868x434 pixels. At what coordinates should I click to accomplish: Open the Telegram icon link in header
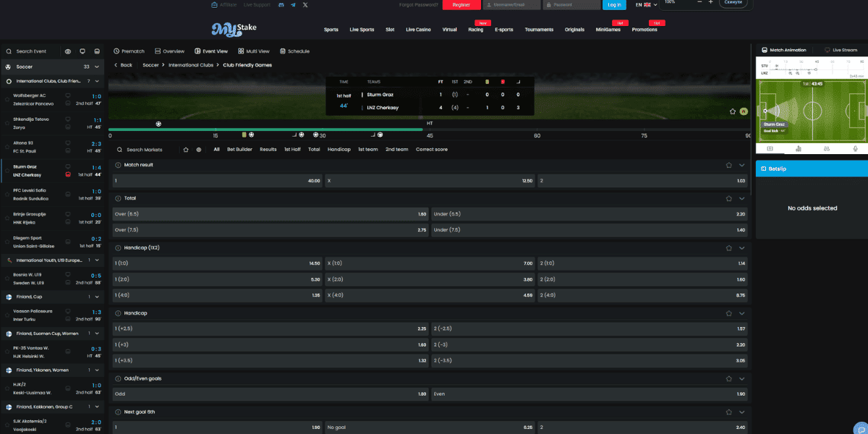pyautogui.click(x=293, y=4)
